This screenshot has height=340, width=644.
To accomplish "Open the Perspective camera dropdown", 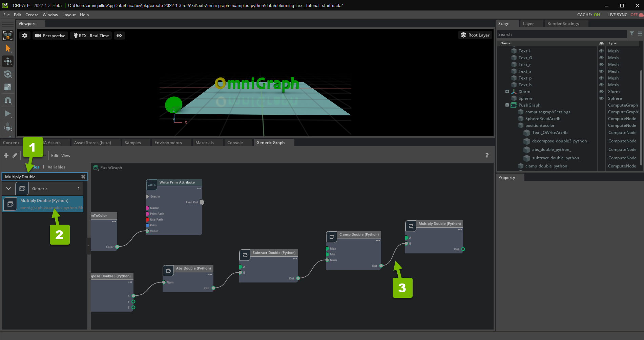I will (x=50, y=36).
